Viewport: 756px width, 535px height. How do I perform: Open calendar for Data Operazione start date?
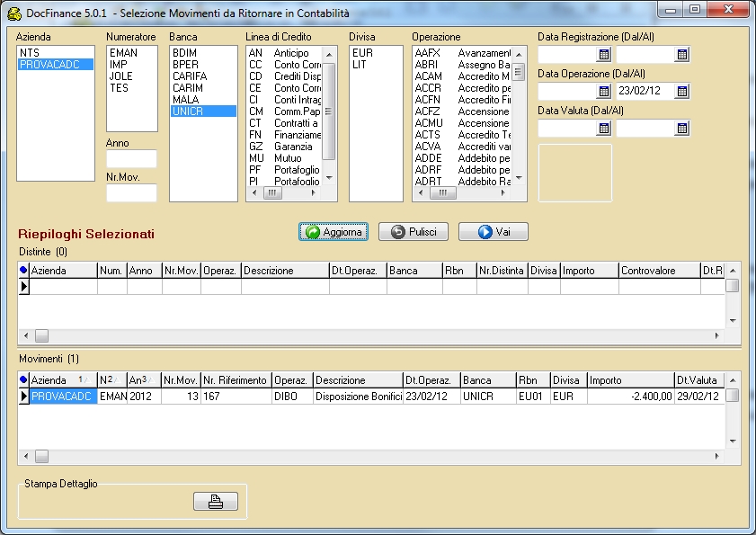[603, 92]
